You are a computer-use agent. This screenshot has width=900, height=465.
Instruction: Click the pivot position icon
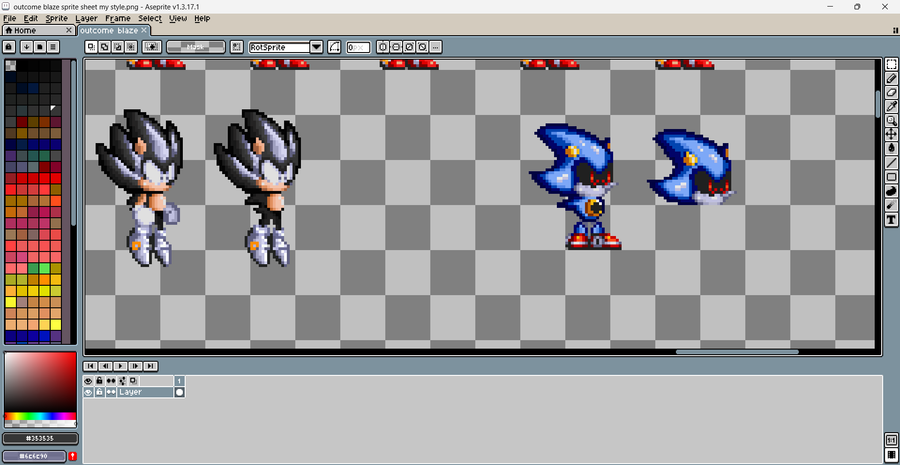236,47
